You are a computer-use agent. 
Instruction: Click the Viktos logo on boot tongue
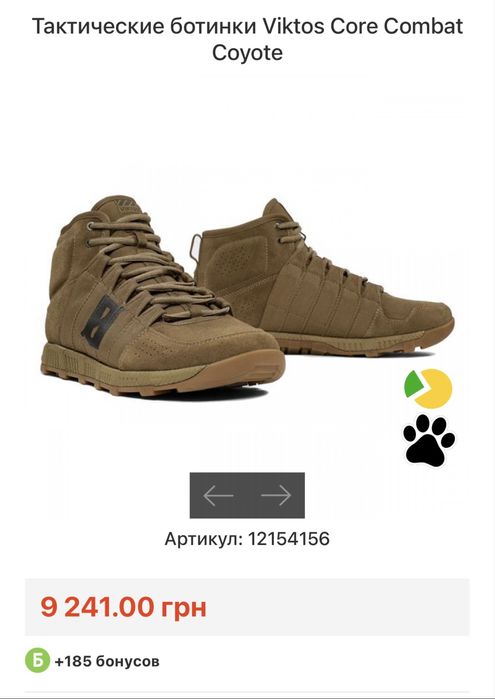click(127, 206)
